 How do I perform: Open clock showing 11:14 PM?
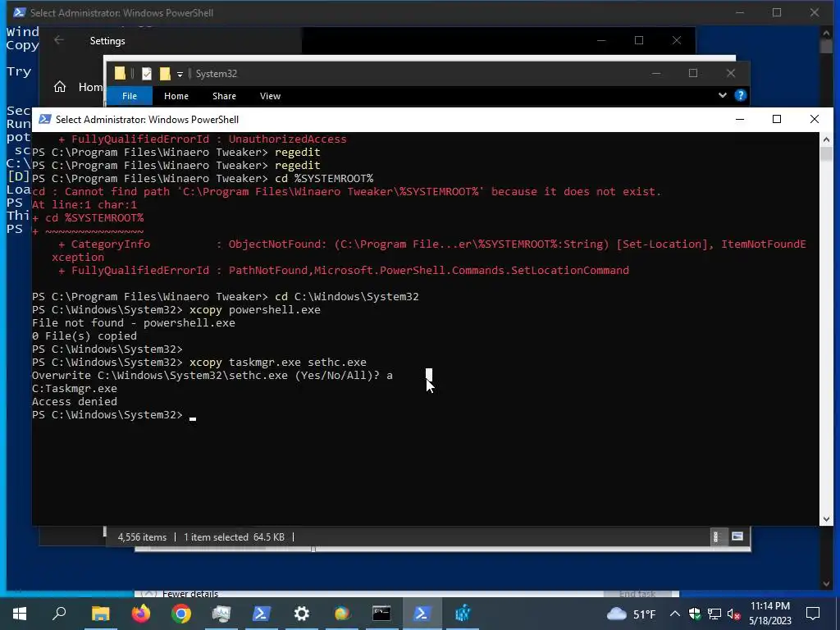pos(769,614)
